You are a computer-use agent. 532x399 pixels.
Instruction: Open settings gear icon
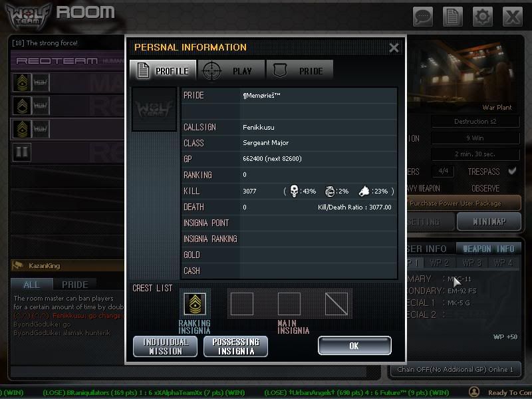[x=482, y=16]
